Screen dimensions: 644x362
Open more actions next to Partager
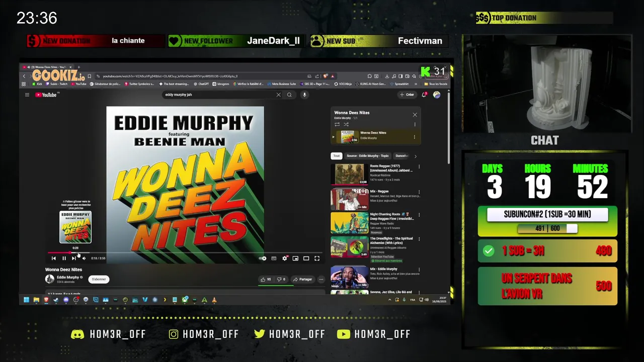321,280
